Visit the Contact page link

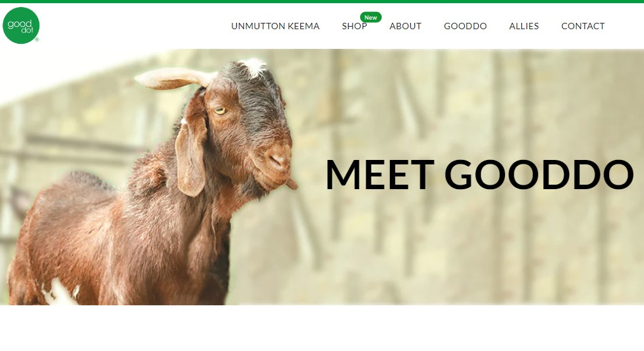583,26
